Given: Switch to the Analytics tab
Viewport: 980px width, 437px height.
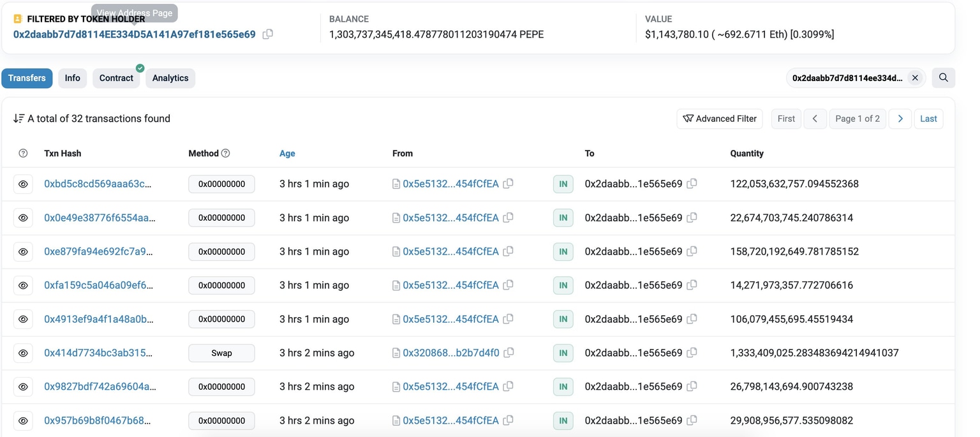Looking at the screenshot, I should point(170,78).
